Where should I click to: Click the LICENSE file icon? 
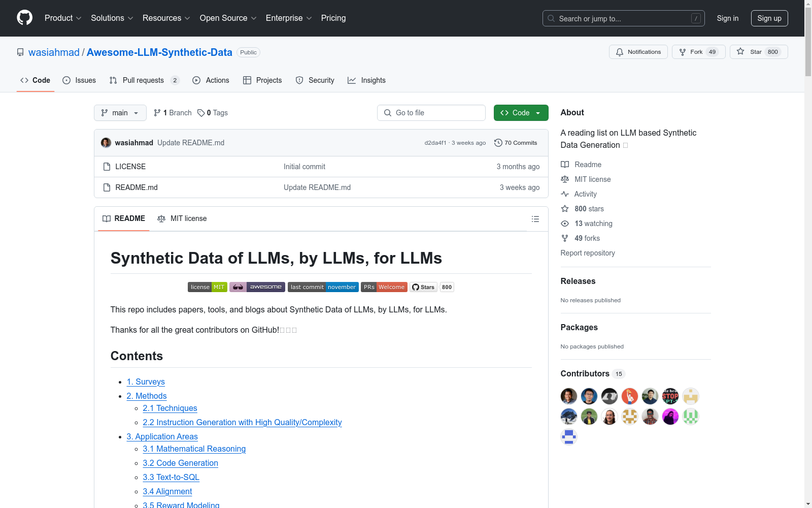pyautogui.click(x=107, y=167)
